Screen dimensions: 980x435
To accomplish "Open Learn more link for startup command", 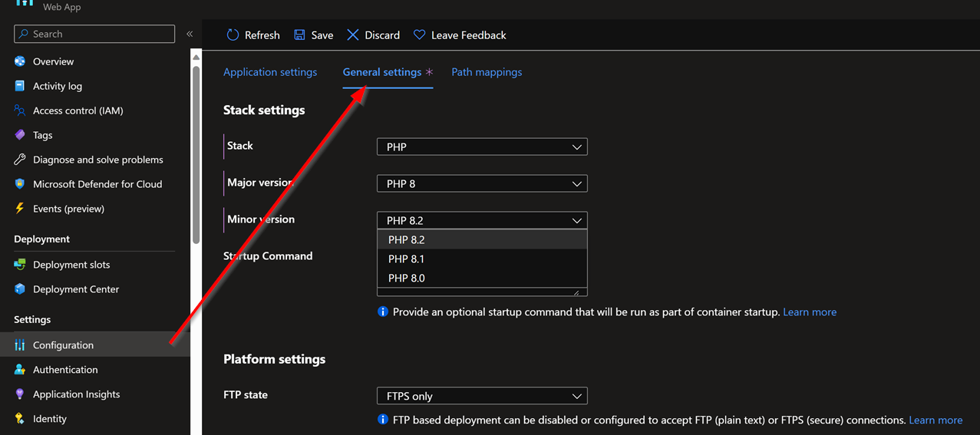I will click(810, 312).
